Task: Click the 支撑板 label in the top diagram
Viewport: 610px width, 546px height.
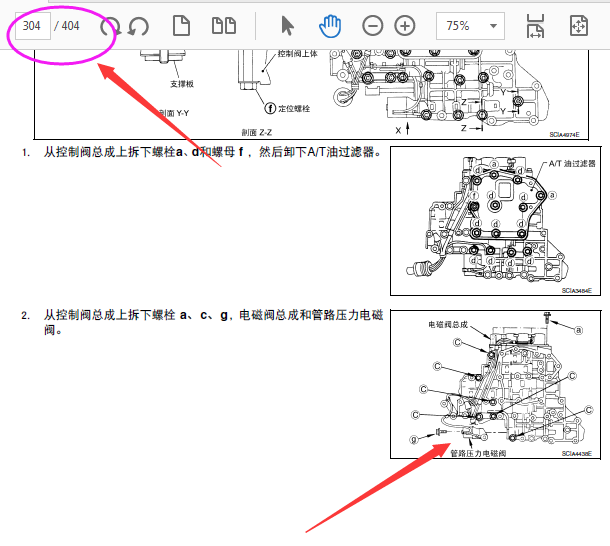Action: pos(182,84)
